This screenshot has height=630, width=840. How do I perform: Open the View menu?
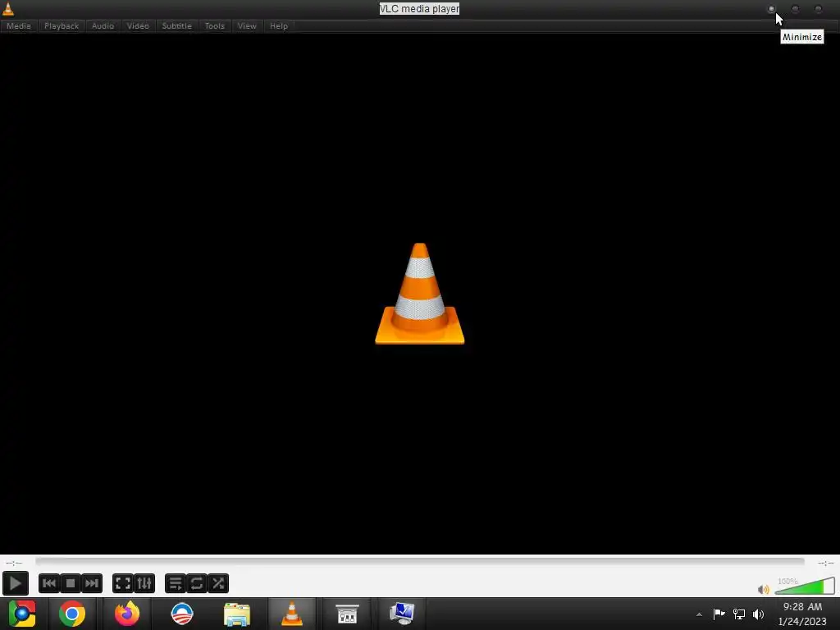point(247,25)
